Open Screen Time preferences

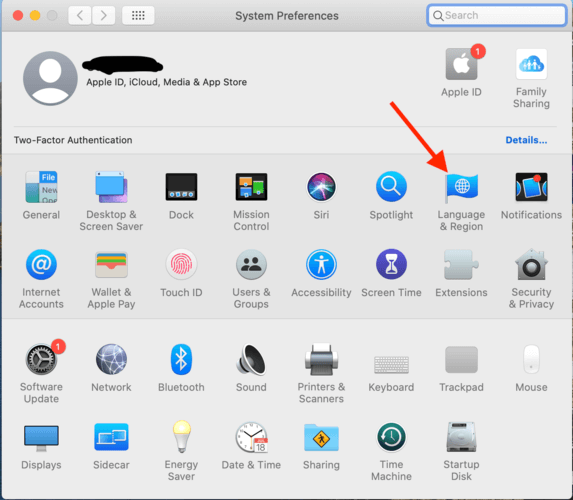pos(391,264)
